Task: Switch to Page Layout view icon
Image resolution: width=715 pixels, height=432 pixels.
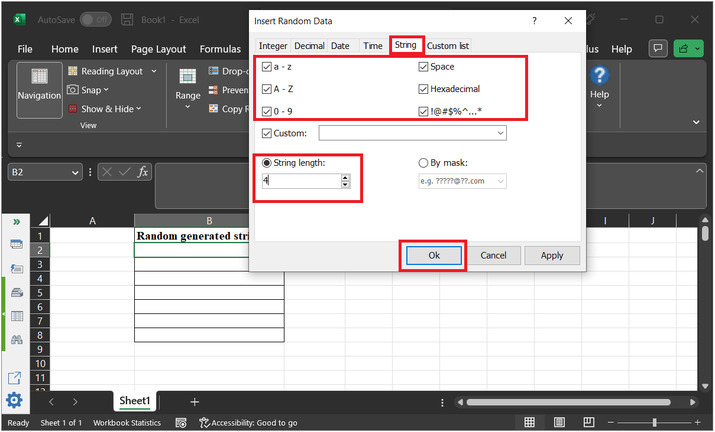Action: 559,422
